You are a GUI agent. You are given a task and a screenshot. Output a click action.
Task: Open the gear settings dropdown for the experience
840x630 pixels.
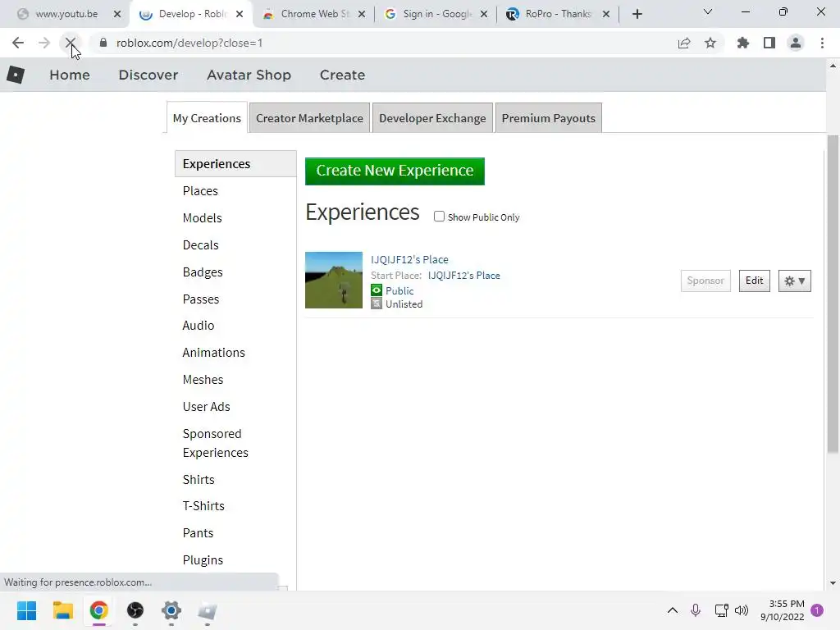[x=794, y=281]
